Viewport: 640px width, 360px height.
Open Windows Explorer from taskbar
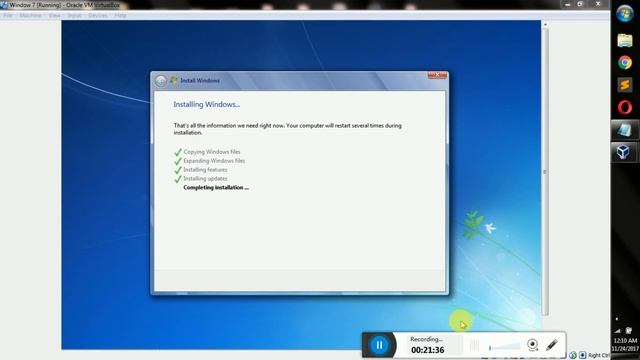[624, 40]
